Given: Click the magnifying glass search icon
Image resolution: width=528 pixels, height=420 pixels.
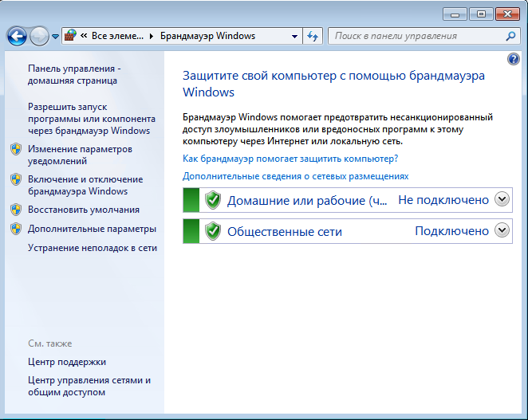Looking at the screenshot, I should point(510,36).
